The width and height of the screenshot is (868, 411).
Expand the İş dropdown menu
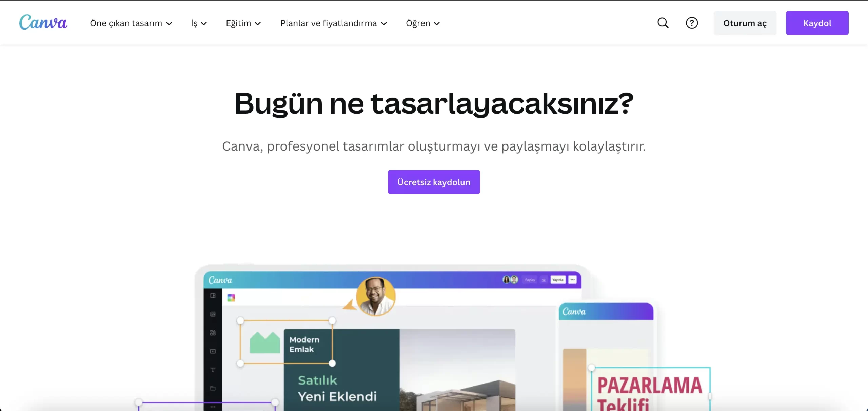pos(199,23)
